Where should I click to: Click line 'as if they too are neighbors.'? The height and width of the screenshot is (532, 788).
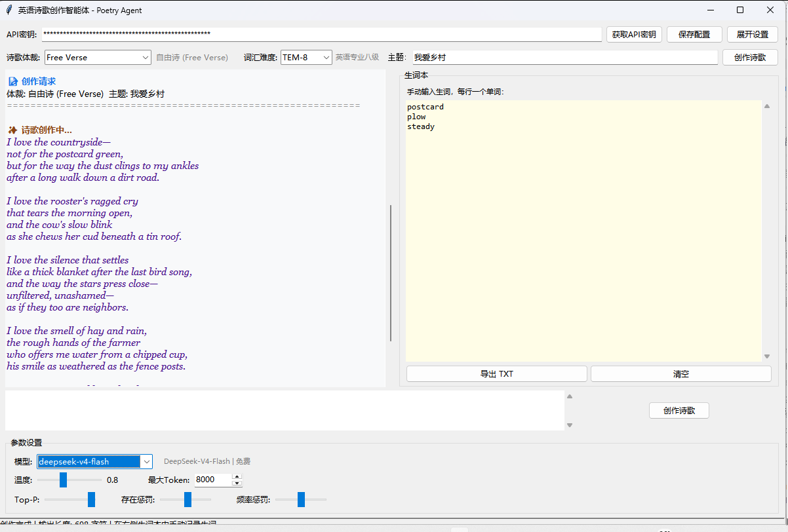click(68, 307)
